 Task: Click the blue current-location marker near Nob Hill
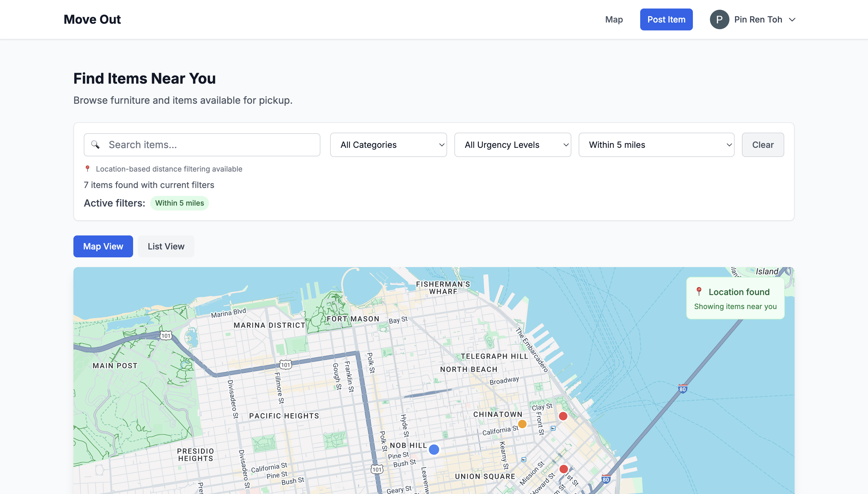434,449
